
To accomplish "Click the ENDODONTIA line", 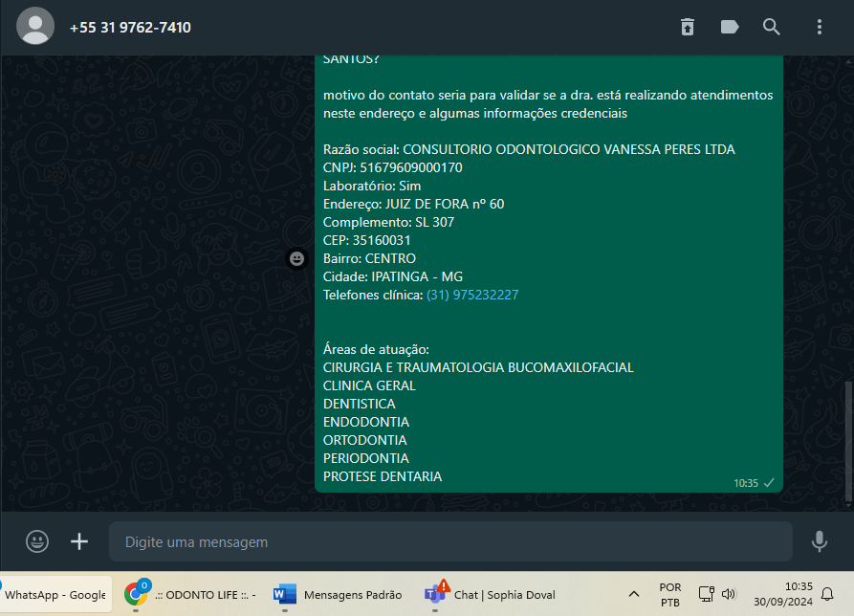I will pos(366,422).
